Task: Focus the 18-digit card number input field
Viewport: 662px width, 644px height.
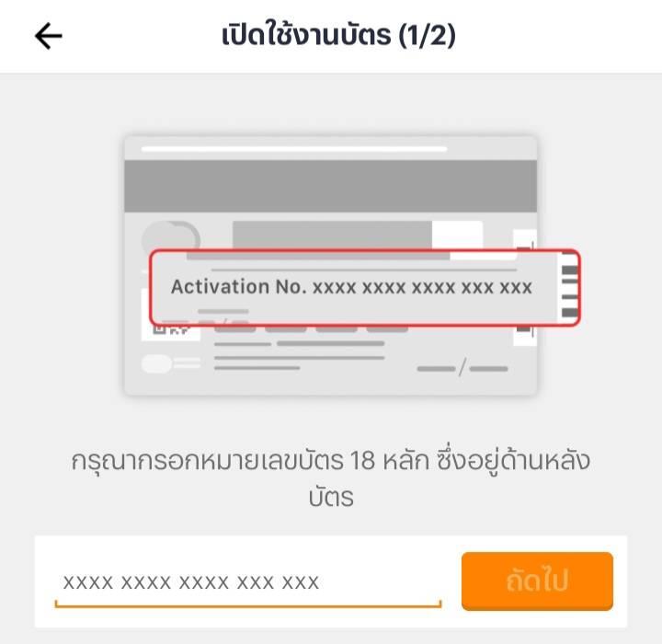Action: (x=248, y=581)
